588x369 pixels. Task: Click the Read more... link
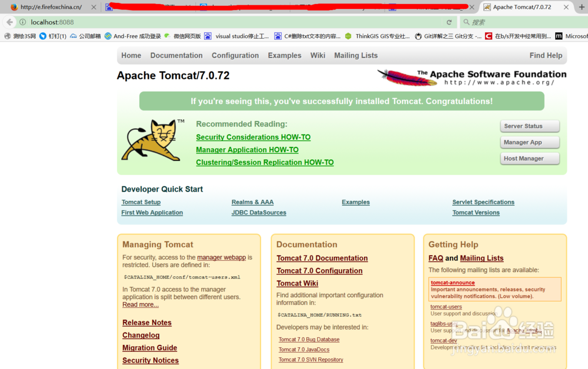point(141,304)
